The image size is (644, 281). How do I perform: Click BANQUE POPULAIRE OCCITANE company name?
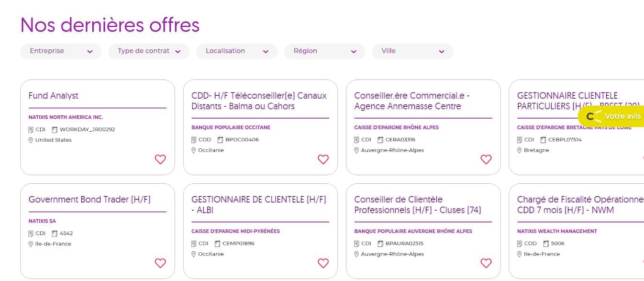(231, 127)
